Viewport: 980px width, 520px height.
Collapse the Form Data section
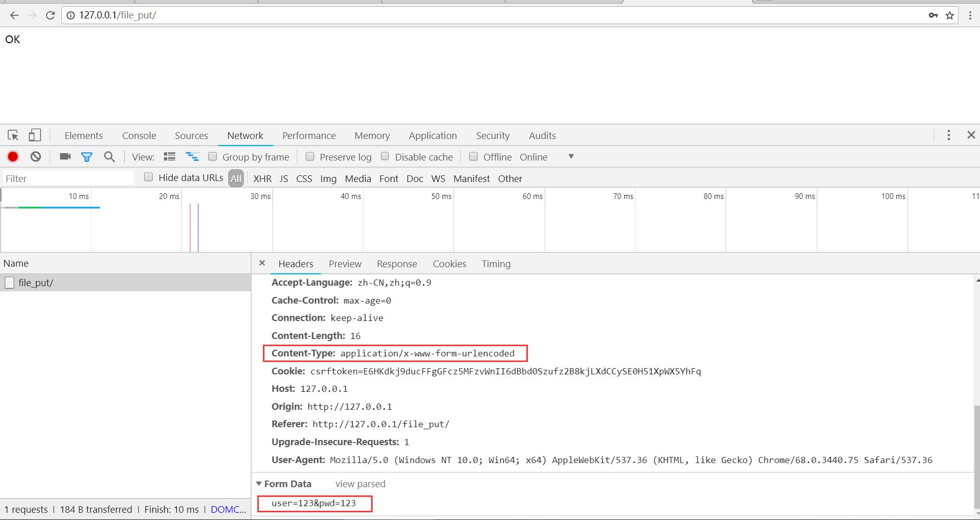259,484
